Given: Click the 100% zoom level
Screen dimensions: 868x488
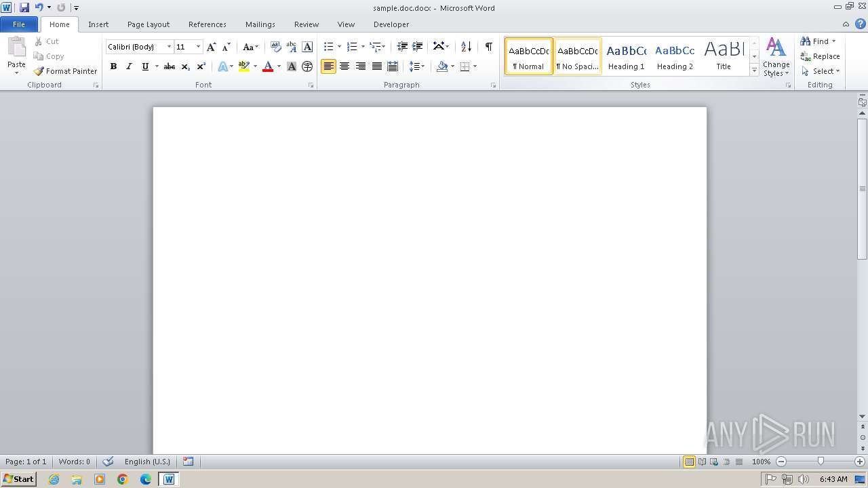Looking at the screenshot, I should click(761, 462).
